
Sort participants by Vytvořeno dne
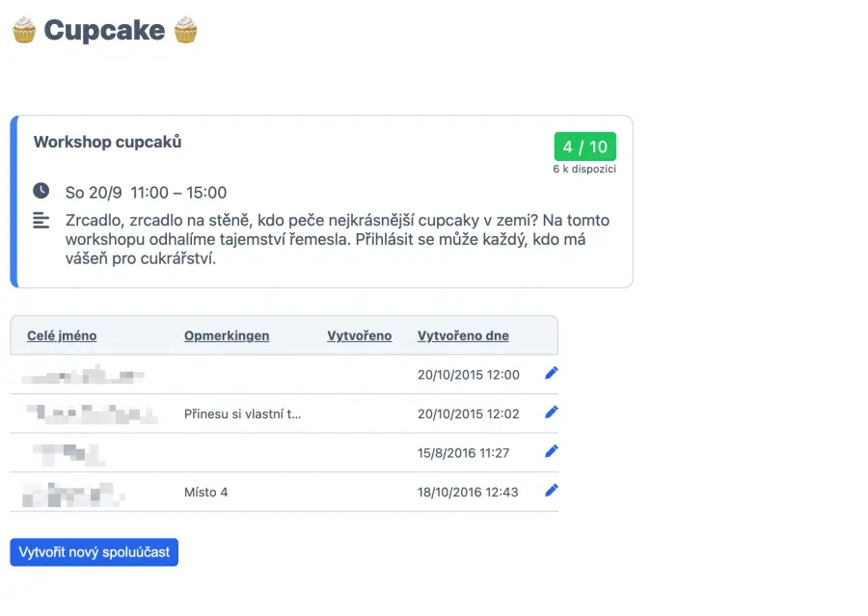coord(463,335)
